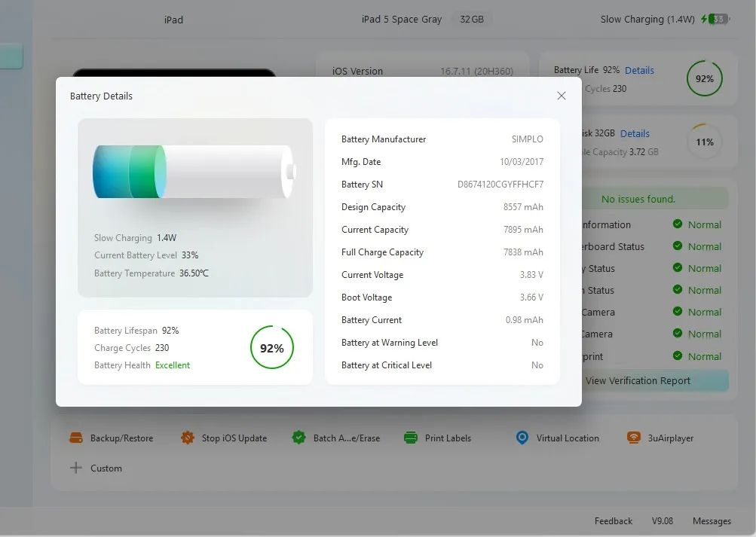
Task: Click the Battery Health Excellent text
Action: coord(173,365)
